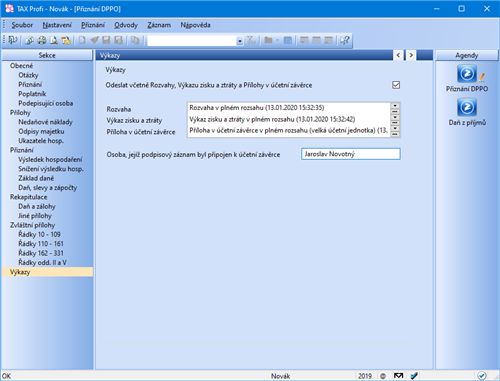Click the context help question-mark icon
This screenshot has height=381, width=500.
coord(345,40)
